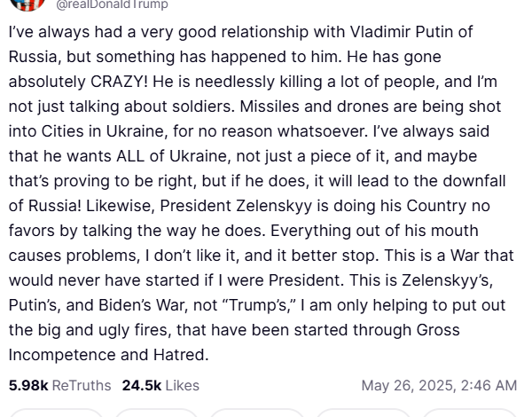This screenshot has height=417, width=532.
Task: View the 24.5k Likes list
Action: (160, 385)
